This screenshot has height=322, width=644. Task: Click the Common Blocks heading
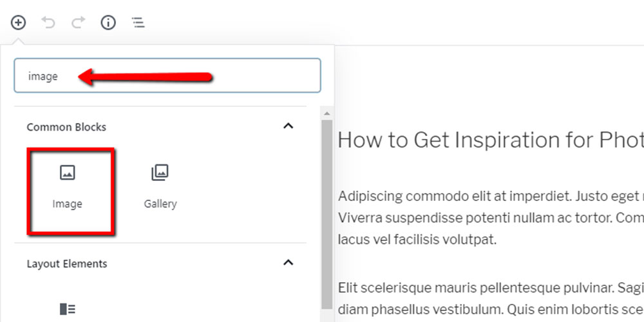click(66, 127)
